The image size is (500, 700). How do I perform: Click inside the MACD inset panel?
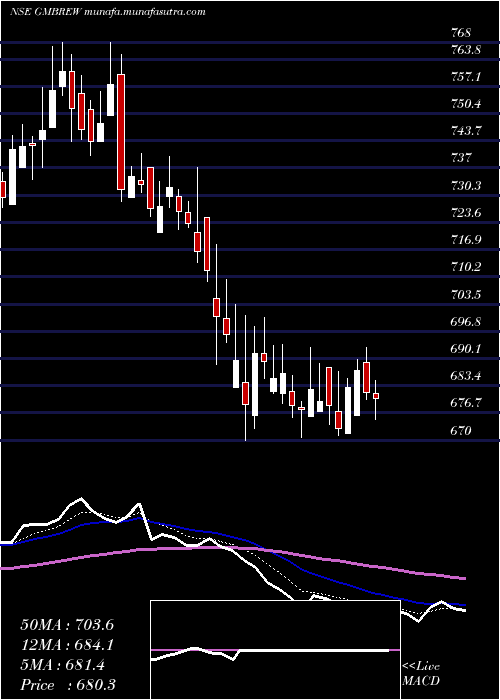point(275,650)
